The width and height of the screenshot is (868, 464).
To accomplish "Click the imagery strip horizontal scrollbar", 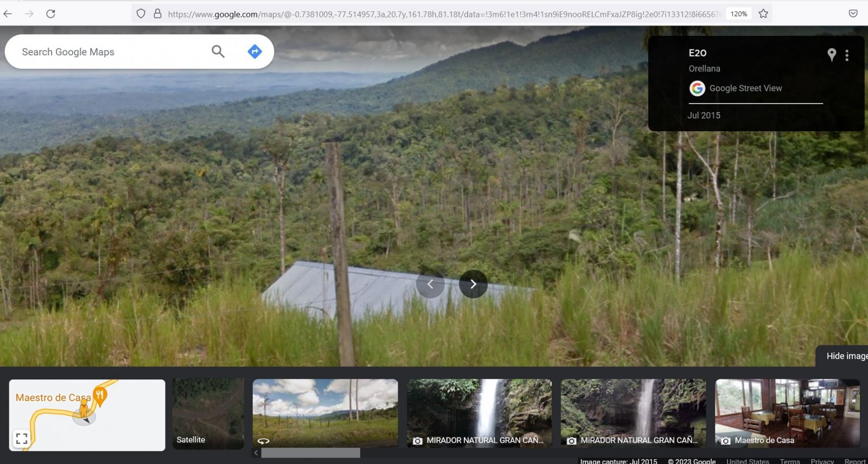I will pyautogui.click(x=310, y=453).
